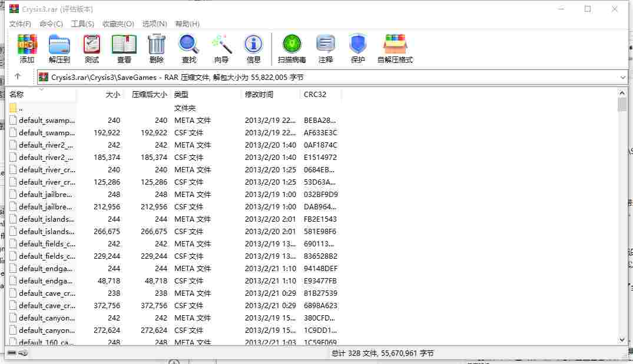The width and height of the screenshot is (633, 364).
Task: Click the Test (测试) archive icon
Action: tap(92, 48)
